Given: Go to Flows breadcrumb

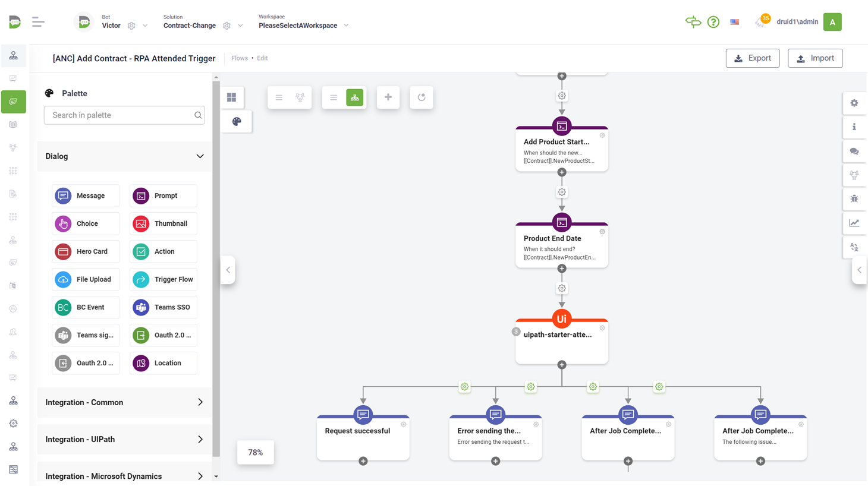Looking at the screenshot, I should [x=240, y=58].
